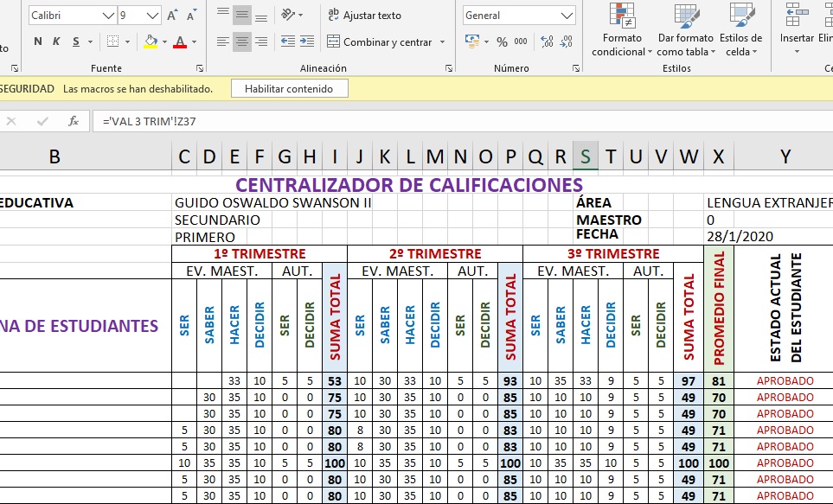Open the underline style dropdown arrow

point(90,41)
